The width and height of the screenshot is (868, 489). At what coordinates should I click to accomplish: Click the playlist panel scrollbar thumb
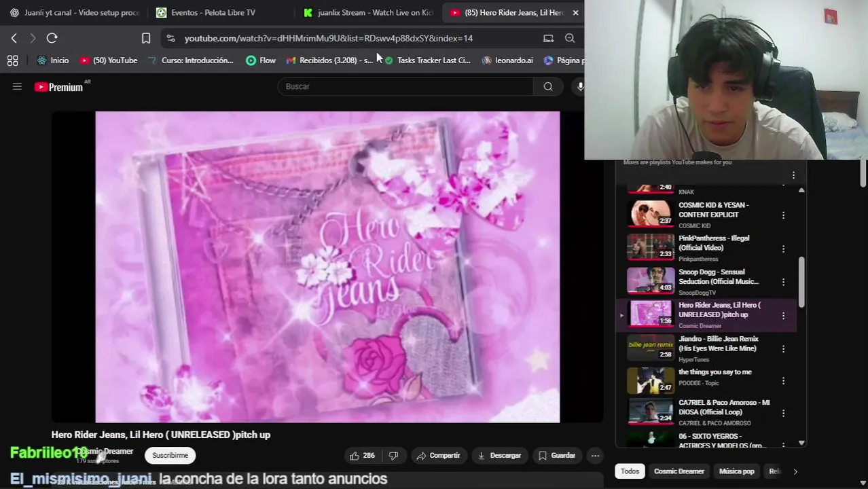[801, 282]
